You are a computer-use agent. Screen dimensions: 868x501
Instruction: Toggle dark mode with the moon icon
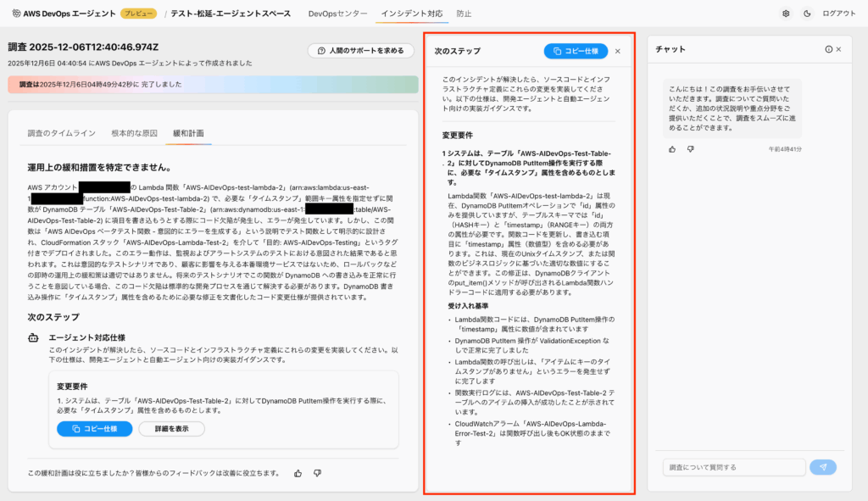point(806,14)
